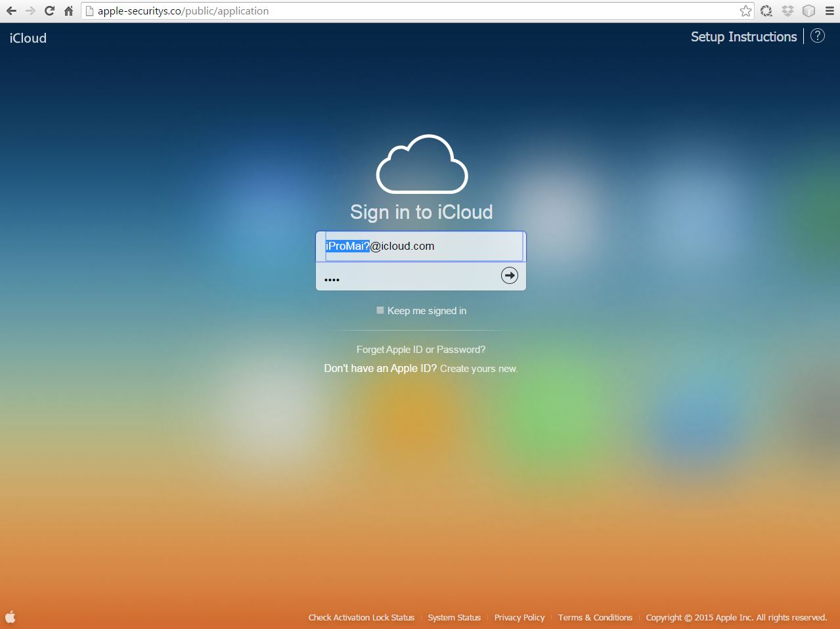
Task: Click Forget Apple ID or Password link
Action: tap(421, 350)
